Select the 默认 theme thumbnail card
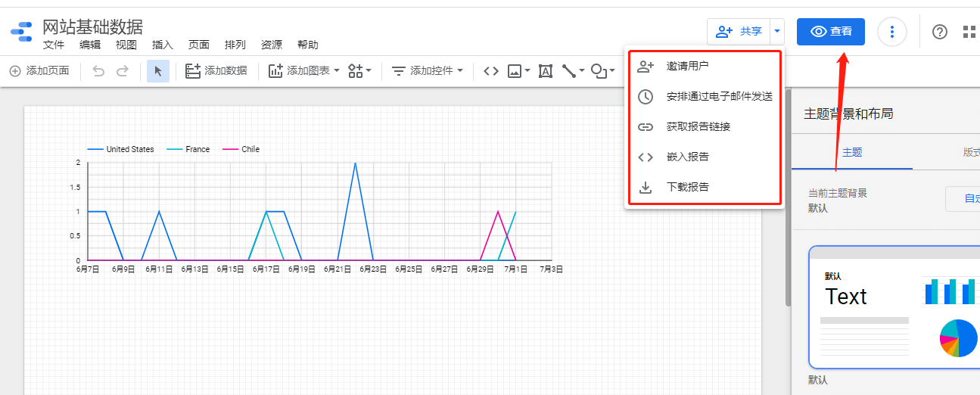This screenshot has width=980, height=395. pyautogui.click(x=894, y=307)
